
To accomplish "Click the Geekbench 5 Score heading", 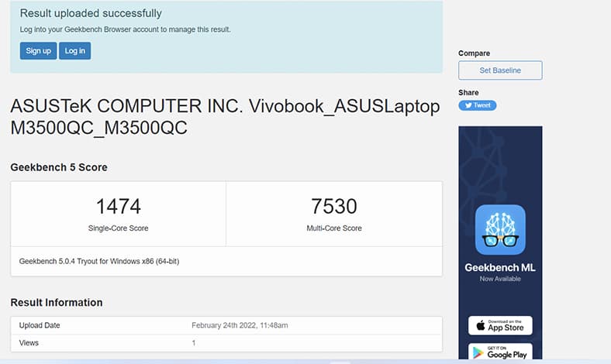I will point(59,167).
